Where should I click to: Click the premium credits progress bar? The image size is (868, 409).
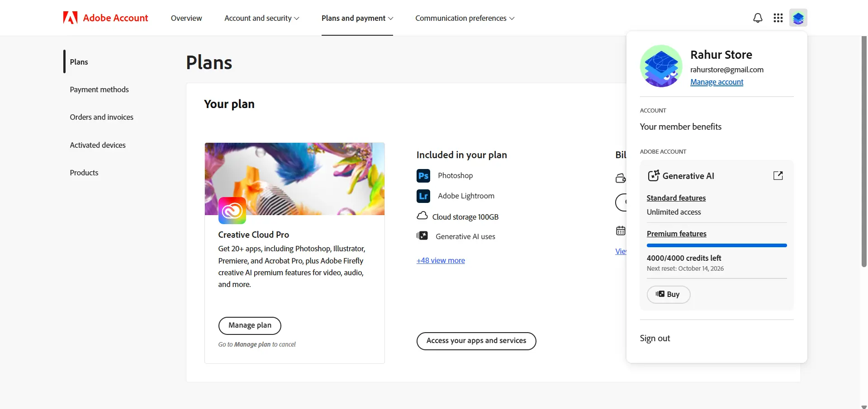coord(716,245)
